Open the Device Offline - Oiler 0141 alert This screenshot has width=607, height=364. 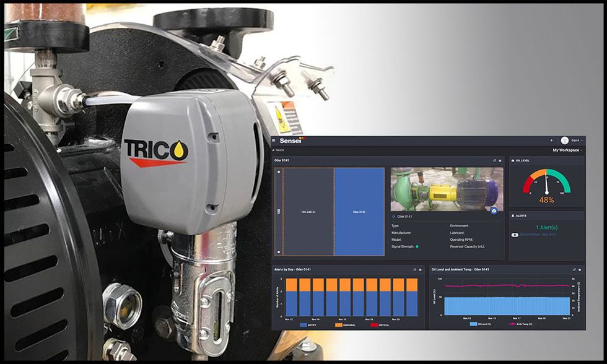click(538, 235)
